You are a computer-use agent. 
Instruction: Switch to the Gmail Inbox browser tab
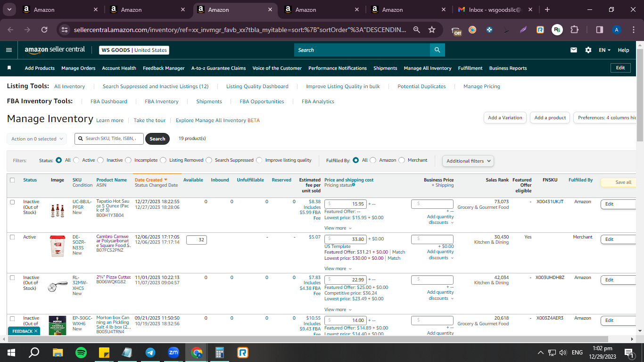pyautogui.click(x=495, y=9)
